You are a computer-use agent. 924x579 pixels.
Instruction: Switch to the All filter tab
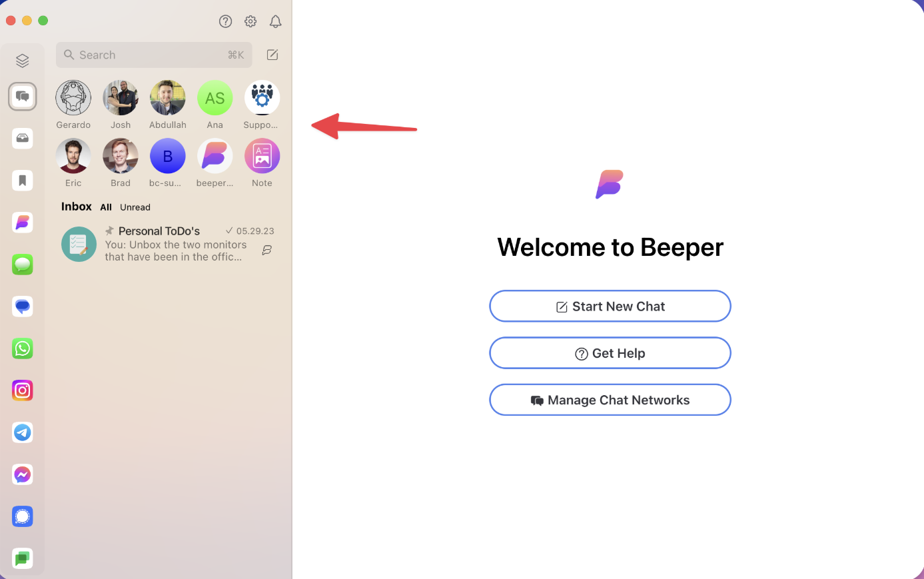[x=106, y=207]
